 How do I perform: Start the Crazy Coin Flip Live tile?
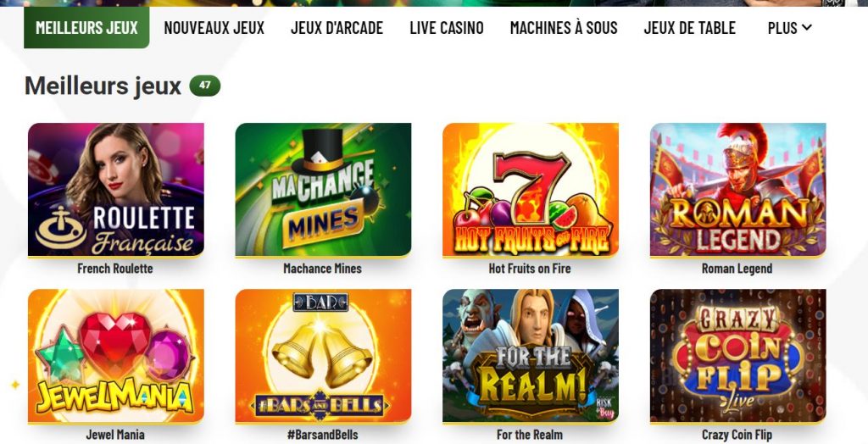coord(738,356)
